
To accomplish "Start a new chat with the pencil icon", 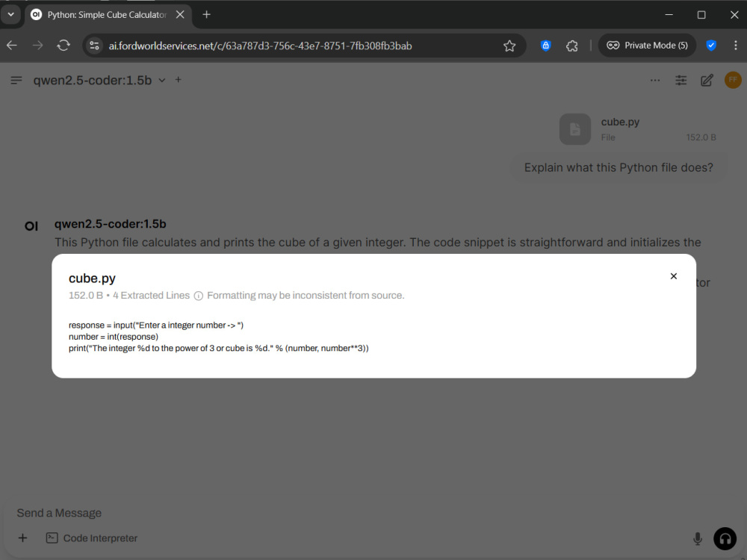I will click(x=707, y=80).
